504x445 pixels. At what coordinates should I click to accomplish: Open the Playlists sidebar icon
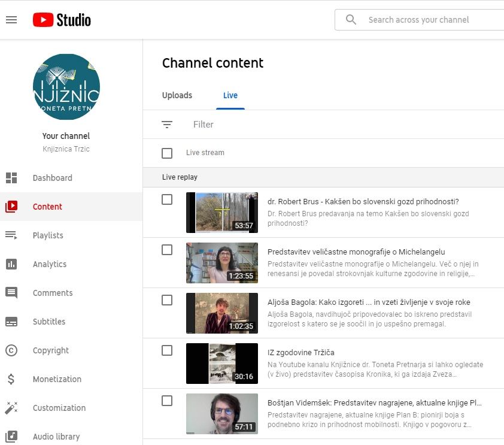(x=11, y=235)
